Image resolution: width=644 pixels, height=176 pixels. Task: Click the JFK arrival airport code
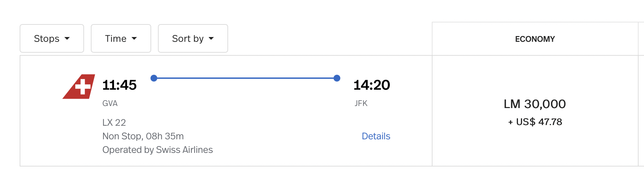tap(361, 103)
